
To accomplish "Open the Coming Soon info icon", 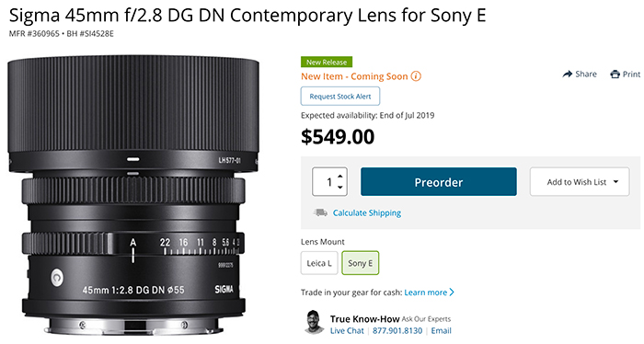I will (x=416, y=76).
